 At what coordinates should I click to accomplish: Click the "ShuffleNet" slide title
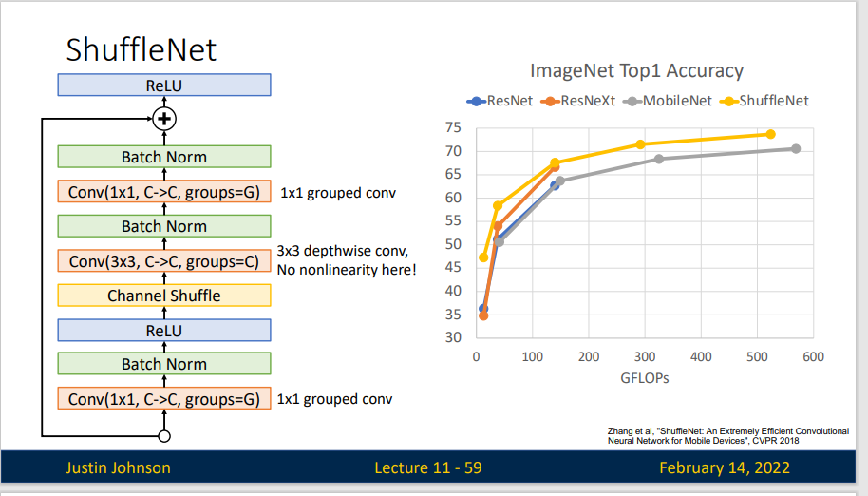pyautogui.click(x=142, y=49)
